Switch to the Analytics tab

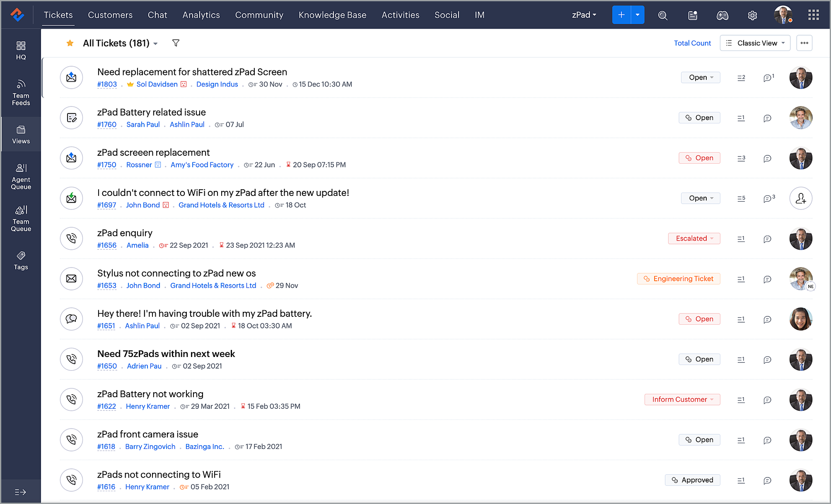point(201,15)
